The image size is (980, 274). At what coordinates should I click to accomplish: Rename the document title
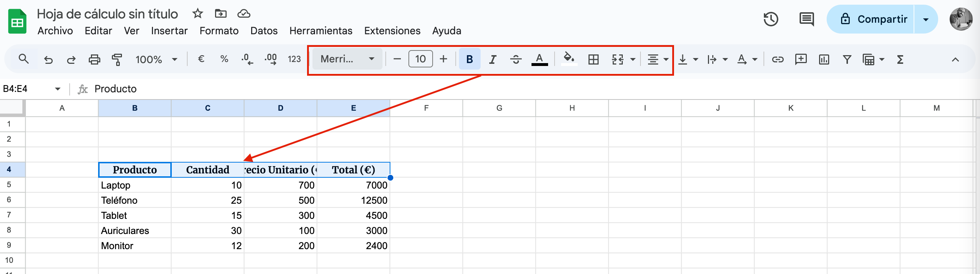pos(107,14)
